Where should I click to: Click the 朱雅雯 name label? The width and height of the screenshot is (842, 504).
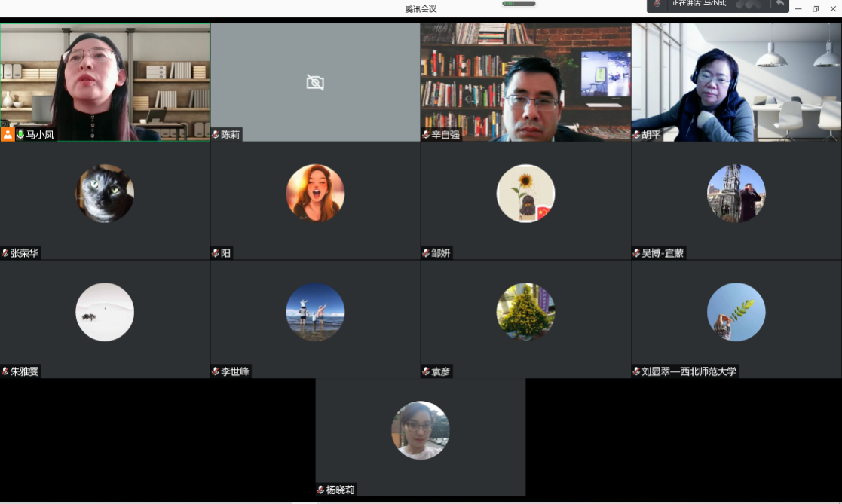pos(24,371)
